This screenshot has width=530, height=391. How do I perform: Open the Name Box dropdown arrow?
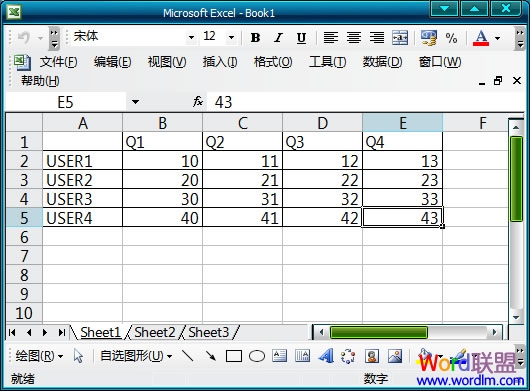[135, 102]
